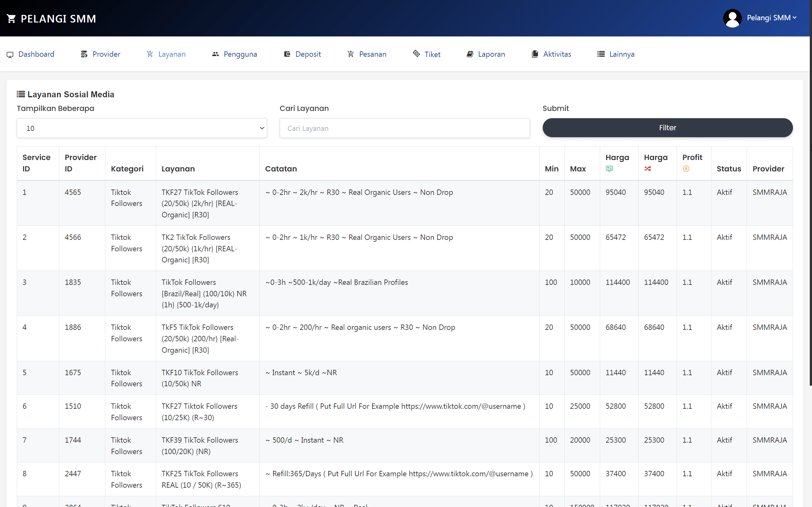Open the Dashboard via its monitor icon
The height and width of the screenshot is (507, 812).
point(10,54)
